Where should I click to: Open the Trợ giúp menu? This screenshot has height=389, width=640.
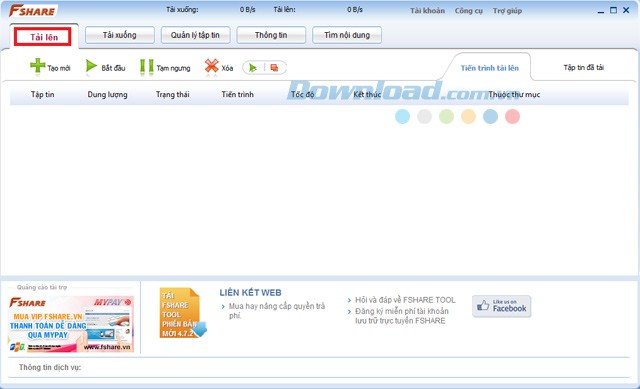[507, 11]
